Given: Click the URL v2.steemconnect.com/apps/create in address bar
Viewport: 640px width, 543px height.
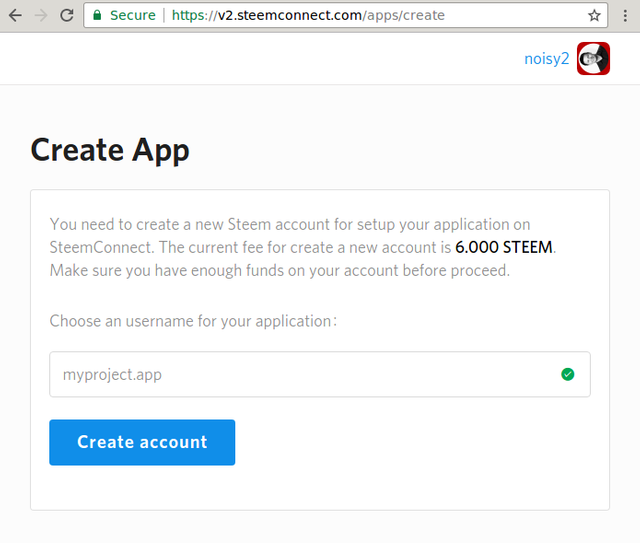Looking at the screenshot, I should (x=308, y=16).
